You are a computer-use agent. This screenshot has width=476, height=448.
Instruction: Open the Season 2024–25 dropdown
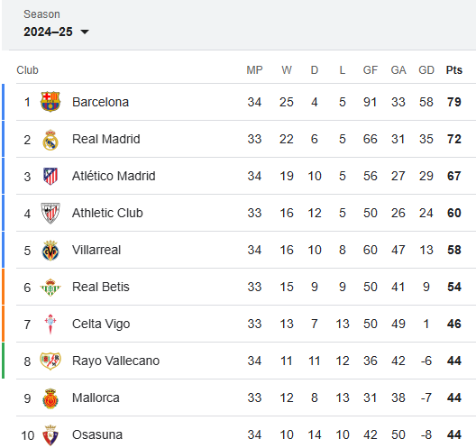point(56,32)
